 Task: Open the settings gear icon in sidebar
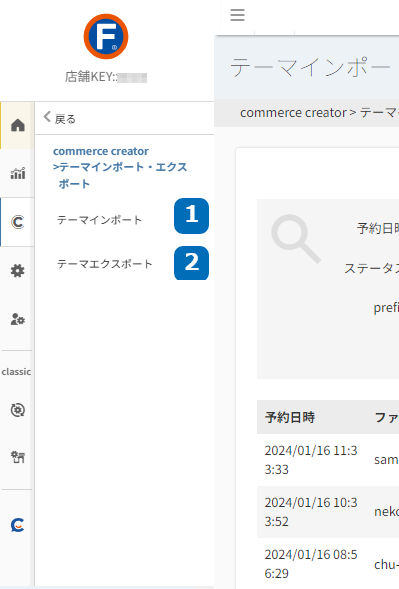coord(18,270)
